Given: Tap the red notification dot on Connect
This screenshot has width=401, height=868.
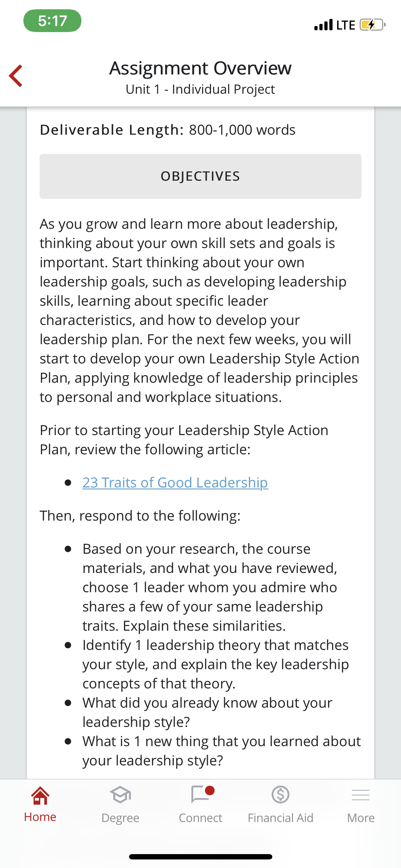Looking at the screenshot, I should tap(210, 791).
